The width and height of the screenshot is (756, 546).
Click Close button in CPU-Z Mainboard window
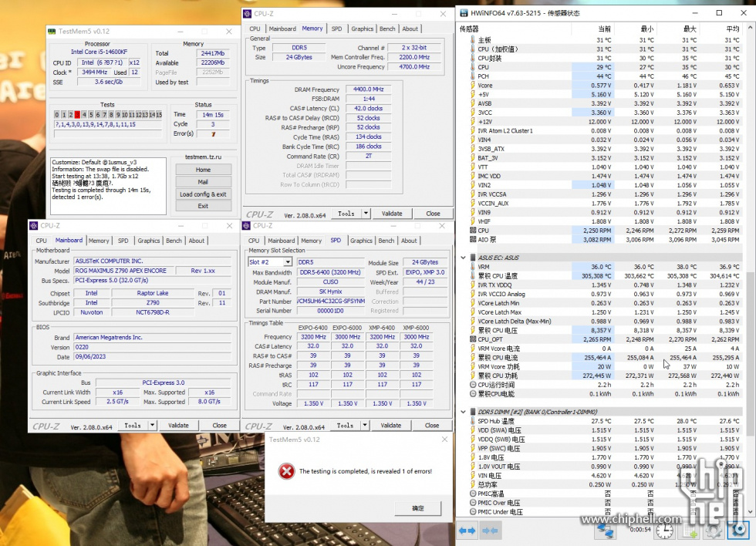[219, 426]
